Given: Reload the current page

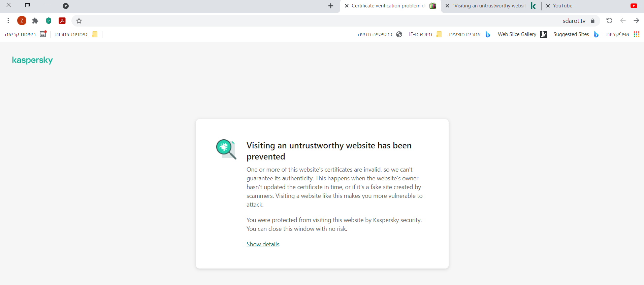Looking at the screenshot, I should (x=609, y=21).
